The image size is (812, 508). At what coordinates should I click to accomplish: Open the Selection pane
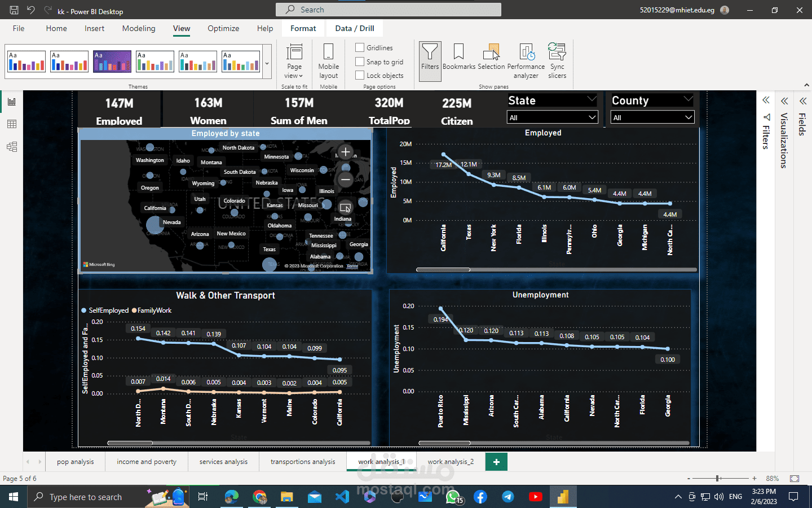point(491,58)
